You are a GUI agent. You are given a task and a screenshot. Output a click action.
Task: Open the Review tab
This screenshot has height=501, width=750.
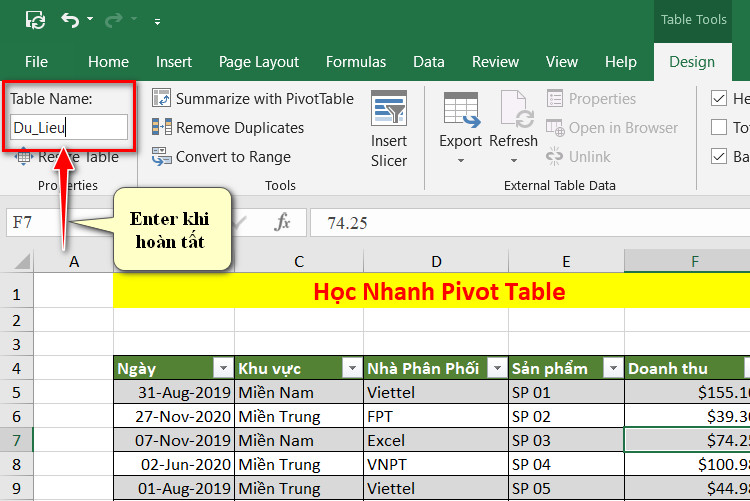pyautogui.click(x=496, y=62)
